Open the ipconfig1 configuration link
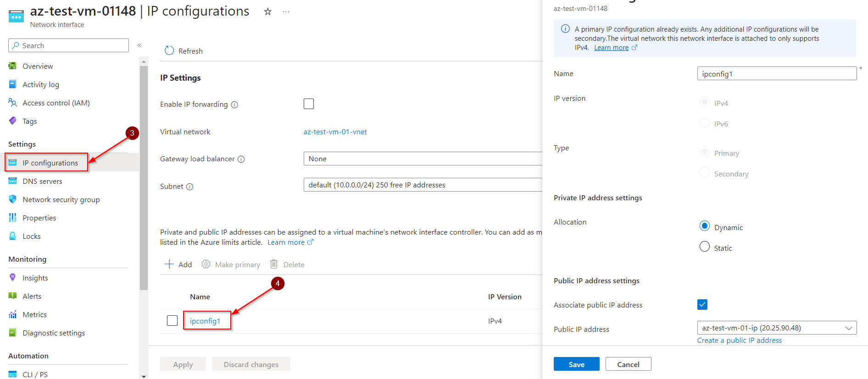 tap(205, 321)
